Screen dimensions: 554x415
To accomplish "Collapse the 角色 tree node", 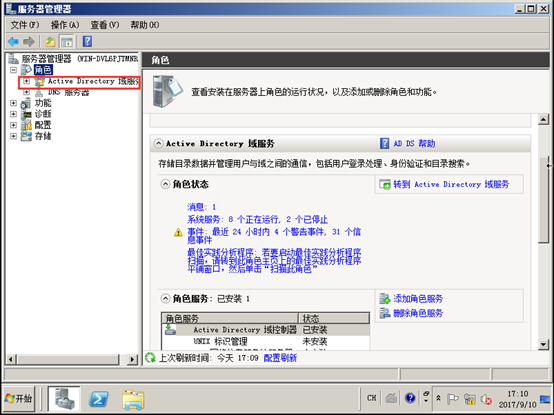I will point(13,70).
